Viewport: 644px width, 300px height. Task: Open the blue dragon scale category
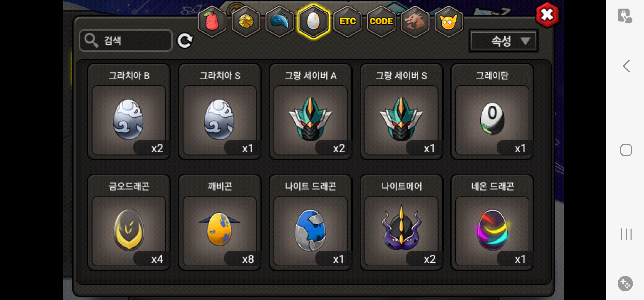(x=279, y=22)
